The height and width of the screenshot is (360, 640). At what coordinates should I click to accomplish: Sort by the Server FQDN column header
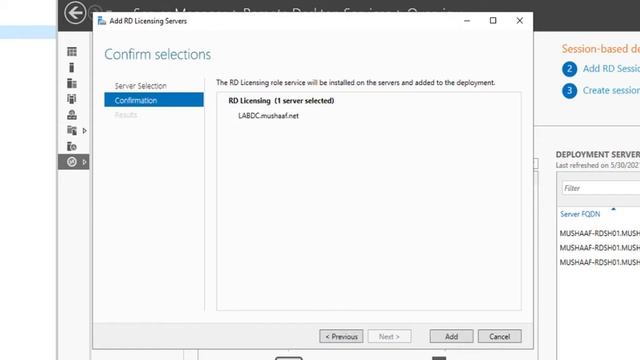(x=580, y=214)
